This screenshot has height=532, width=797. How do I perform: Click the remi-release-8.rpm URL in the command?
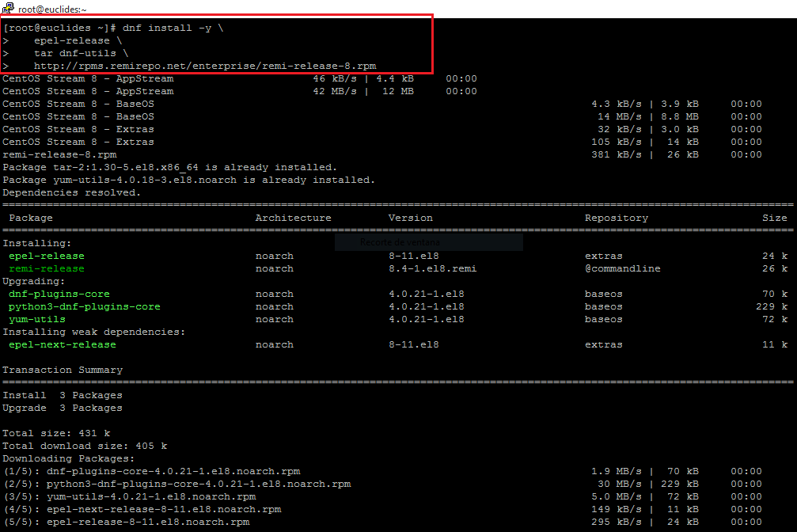tap(204, 66)
